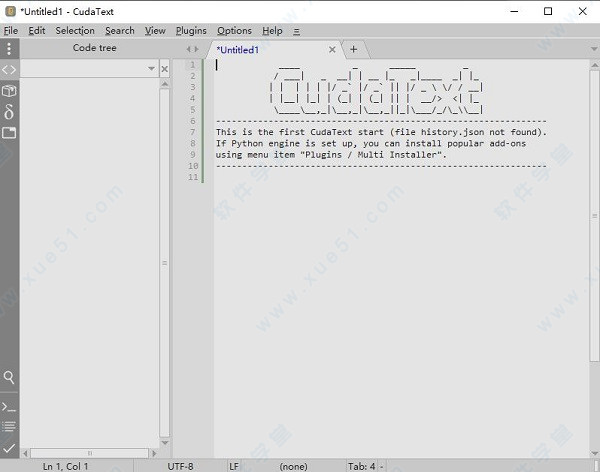Change line endings via LF status field

pyautogui.click(x=234, y=466)
